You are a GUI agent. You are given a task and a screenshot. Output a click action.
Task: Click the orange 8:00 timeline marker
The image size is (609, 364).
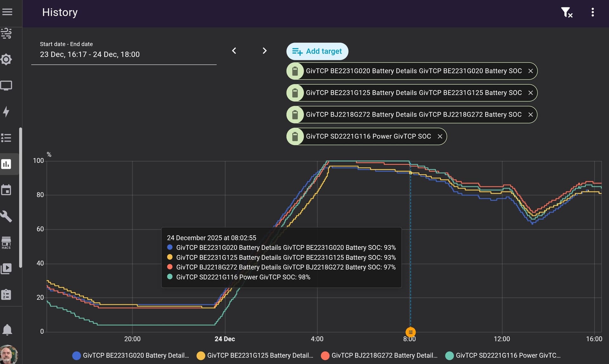(410, 332)
